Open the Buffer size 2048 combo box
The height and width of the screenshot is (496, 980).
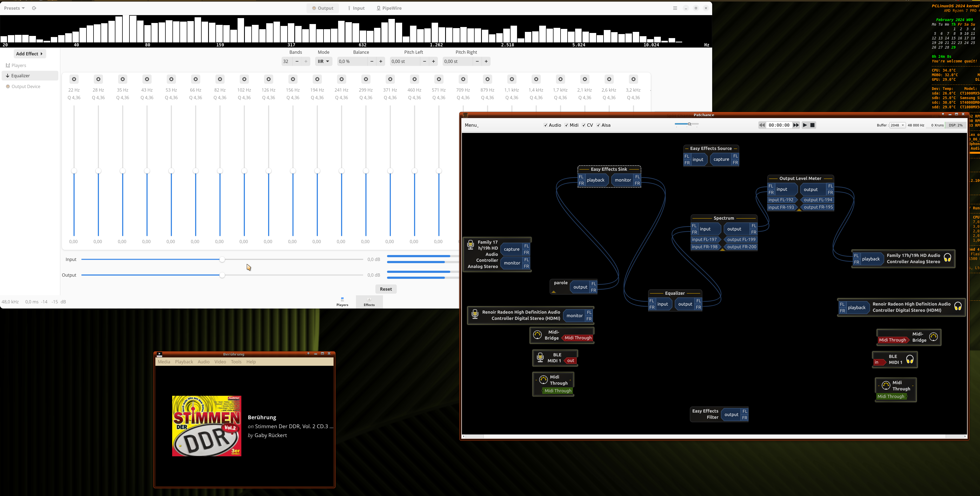pyautogui.click(x=897, y=125)
